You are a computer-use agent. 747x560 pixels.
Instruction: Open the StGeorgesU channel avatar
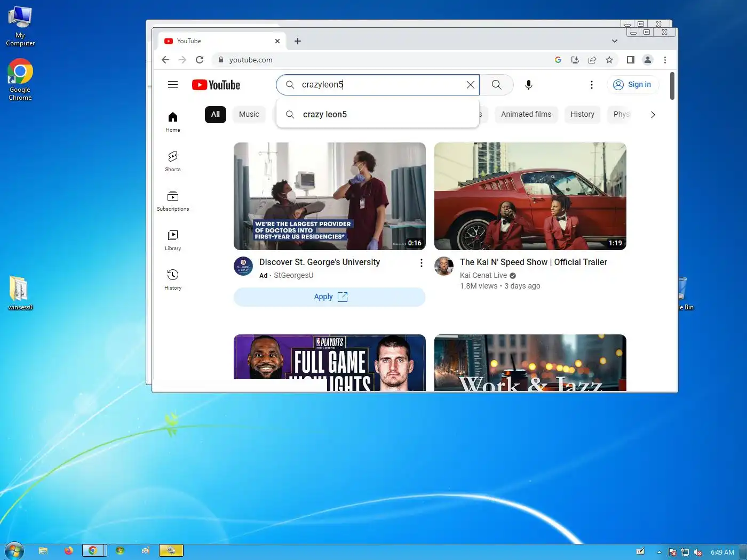[243, 266]
